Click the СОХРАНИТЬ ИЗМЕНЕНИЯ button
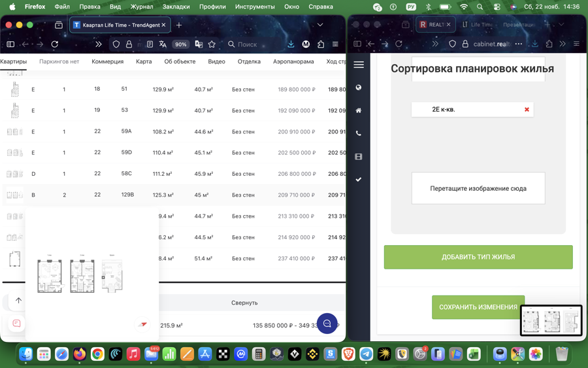This screenshot has width=588, height=368. 478,307
